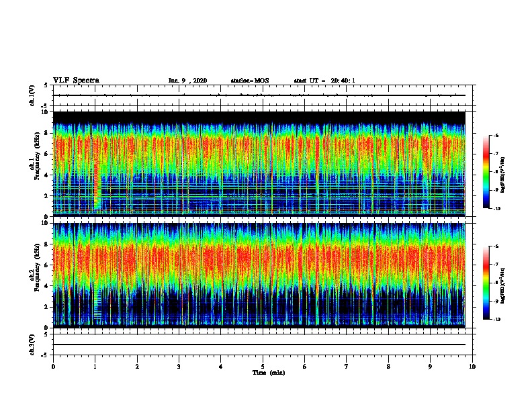Image resolution: width=532 pixels, height=411 pixels.
Task: Click the -9 label on ch.2 color bar
Action: pos(496,301)
